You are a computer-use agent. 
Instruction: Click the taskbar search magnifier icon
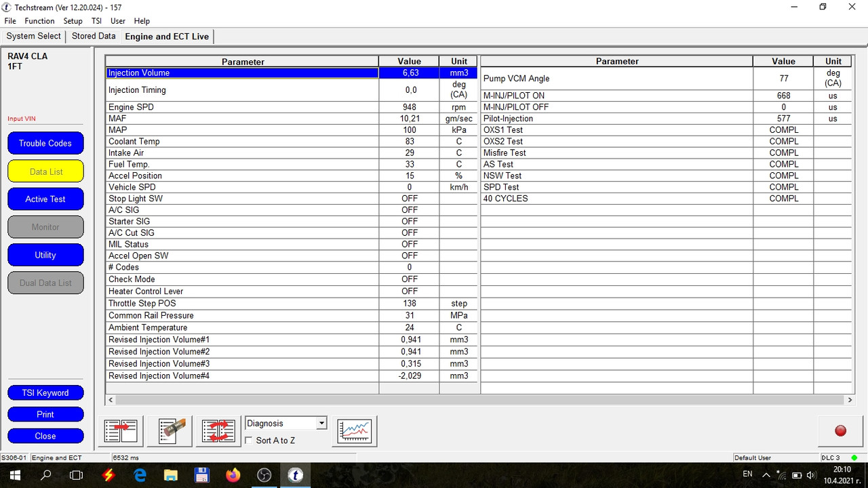click(45, 475)
